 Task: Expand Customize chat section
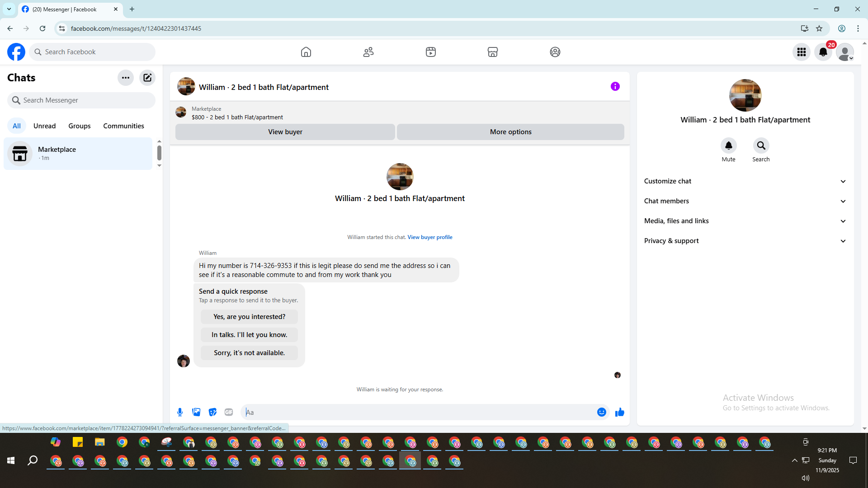pyautogui.click(x=745, y=181)
